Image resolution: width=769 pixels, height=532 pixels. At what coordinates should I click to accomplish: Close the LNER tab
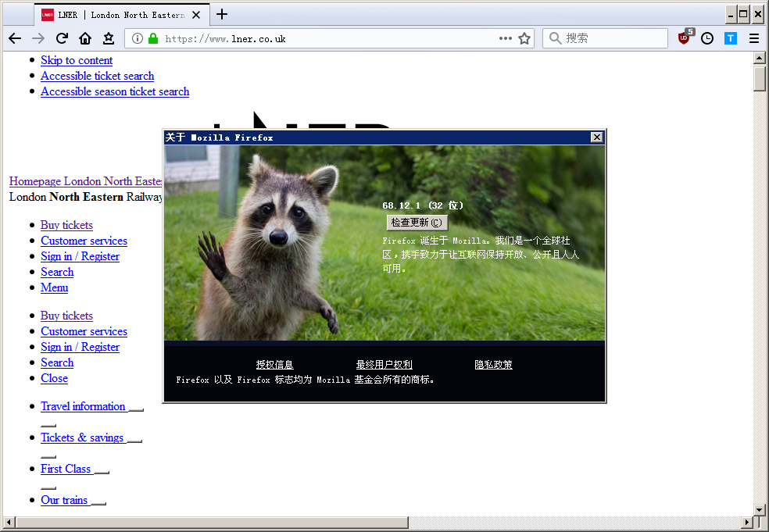coord(196,15)
